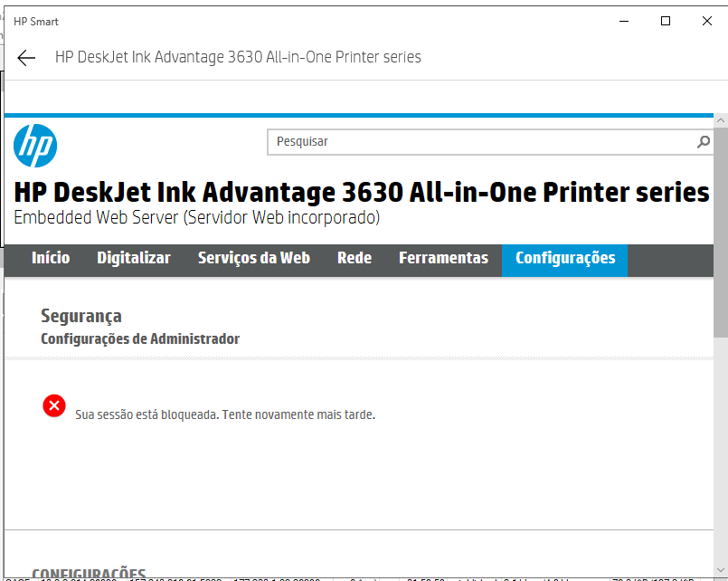This screenshot has height=581, width=728.
Task: Click the session blocked error message
Action: pos(226,414)
